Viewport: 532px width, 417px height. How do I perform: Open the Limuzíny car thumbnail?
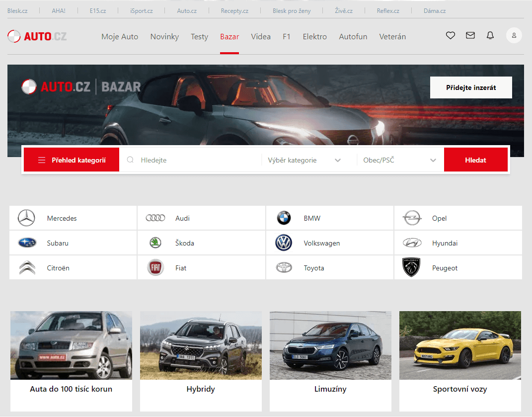(330, 345)
